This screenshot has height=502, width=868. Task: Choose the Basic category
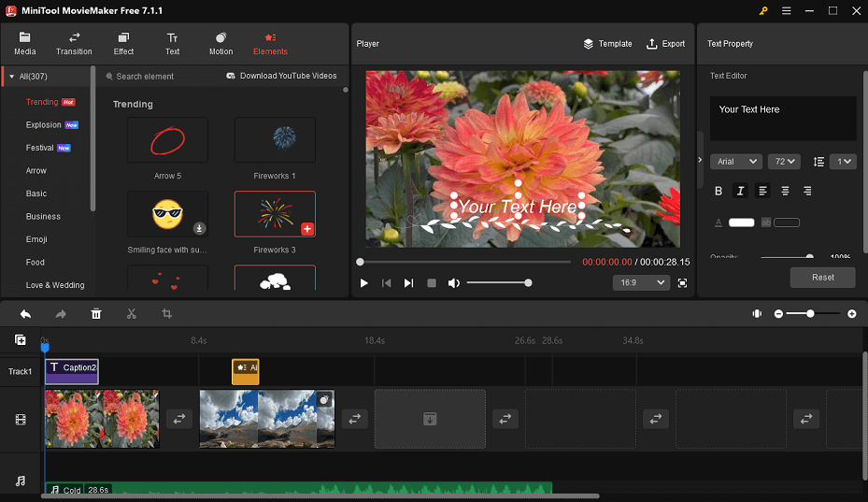click(x=36, y=194)
